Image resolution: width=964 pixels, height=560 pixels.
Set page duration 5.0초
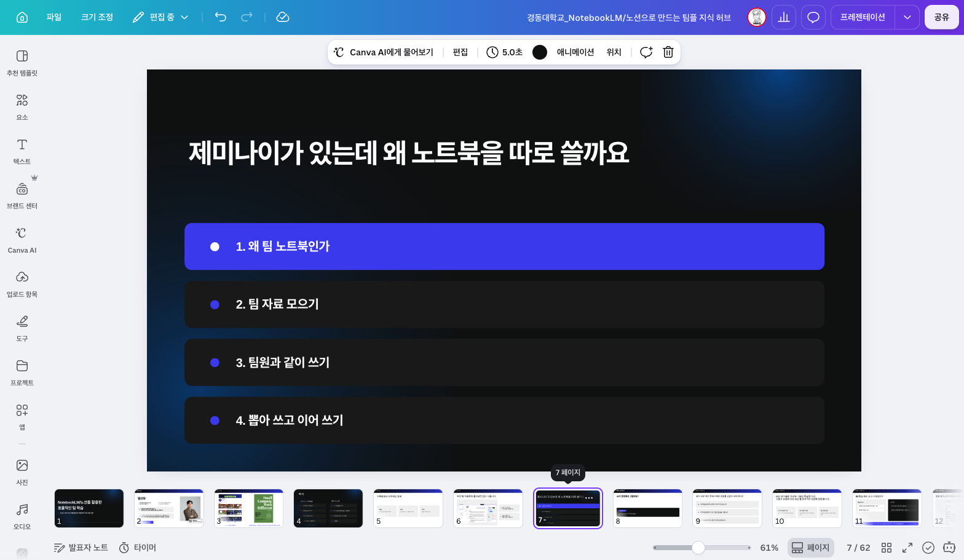504,52
